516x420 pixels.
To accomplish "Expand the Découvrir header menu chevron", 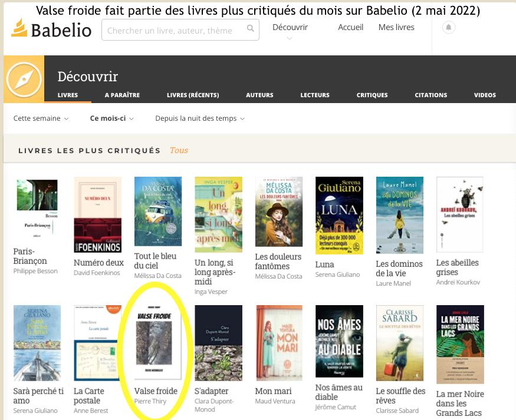I will (x=290, y=39).
